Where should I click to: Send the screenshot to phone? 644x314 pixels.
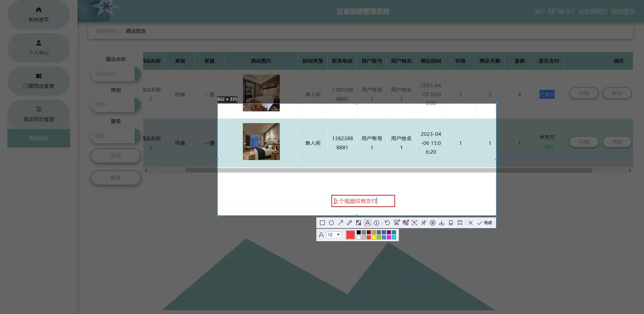(451, 223)
